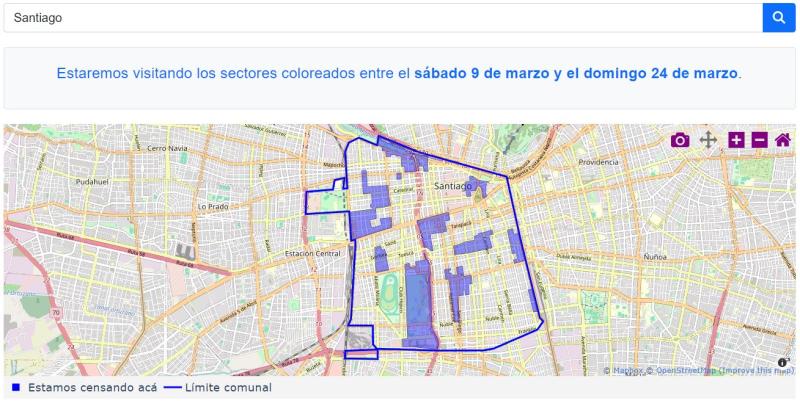Open the map attribution info icon
The width and height of the screenshot is (800, 403).
click(x=784, y=362)
